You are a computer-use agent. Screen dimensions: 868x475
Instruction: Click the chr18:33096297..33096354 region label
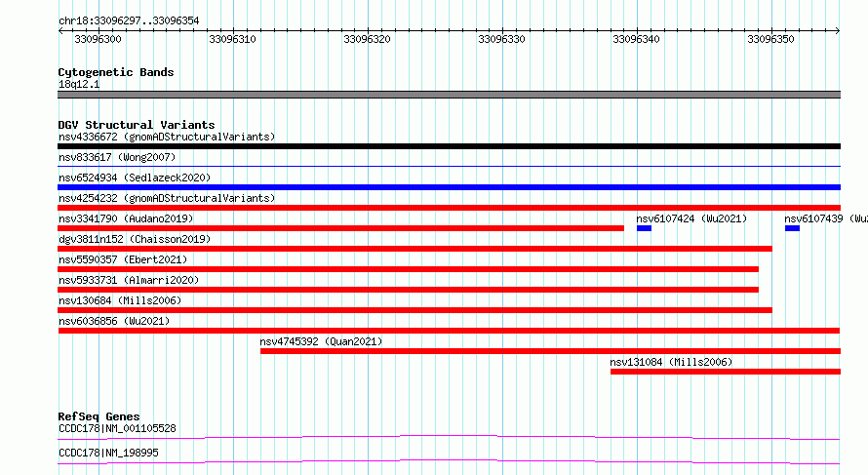pos(129,20)
